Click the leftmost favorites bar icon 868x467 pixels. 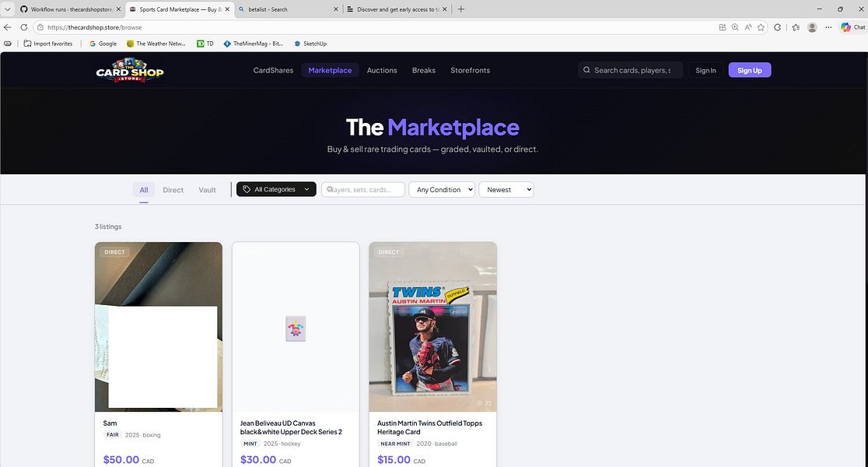tap(7, 44)
